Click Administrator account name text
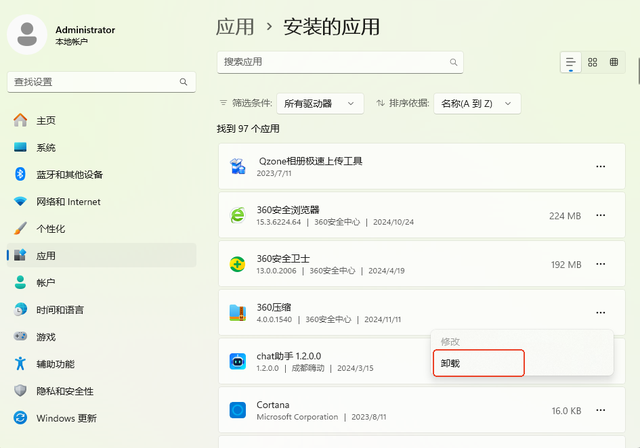The image size is (640, 448). pos(85,30)
